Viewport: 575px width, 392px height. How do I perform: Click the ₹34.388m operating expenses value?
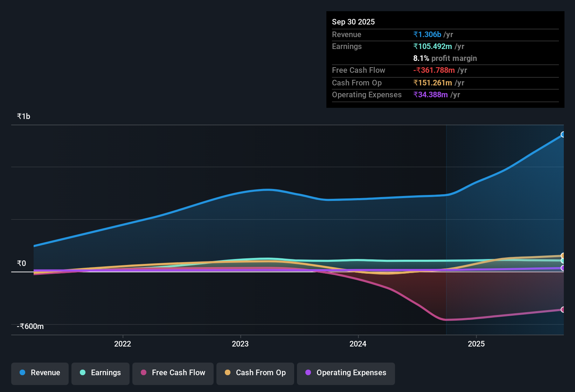[x=430, y=94]
